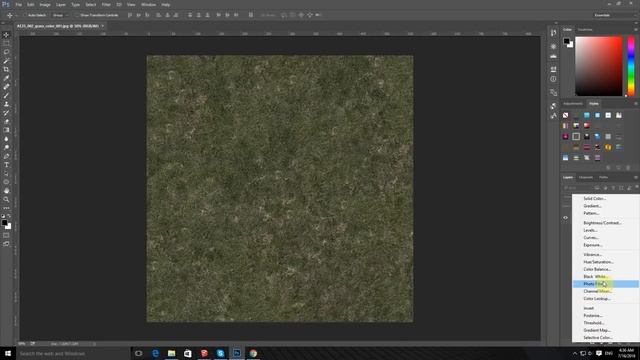Image resolution: width=640 pixels, height=360 pixels.
Task: Select the Move tool in toolbox
Action: click(x=6, y=35)
